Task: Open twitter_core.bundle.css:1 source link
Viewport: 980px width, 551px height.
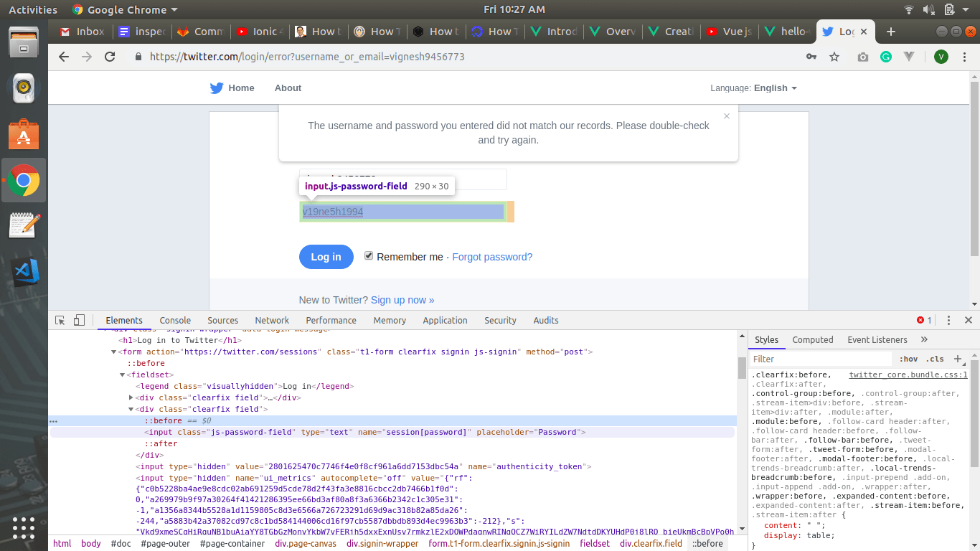Action: (x=908, y=375)
